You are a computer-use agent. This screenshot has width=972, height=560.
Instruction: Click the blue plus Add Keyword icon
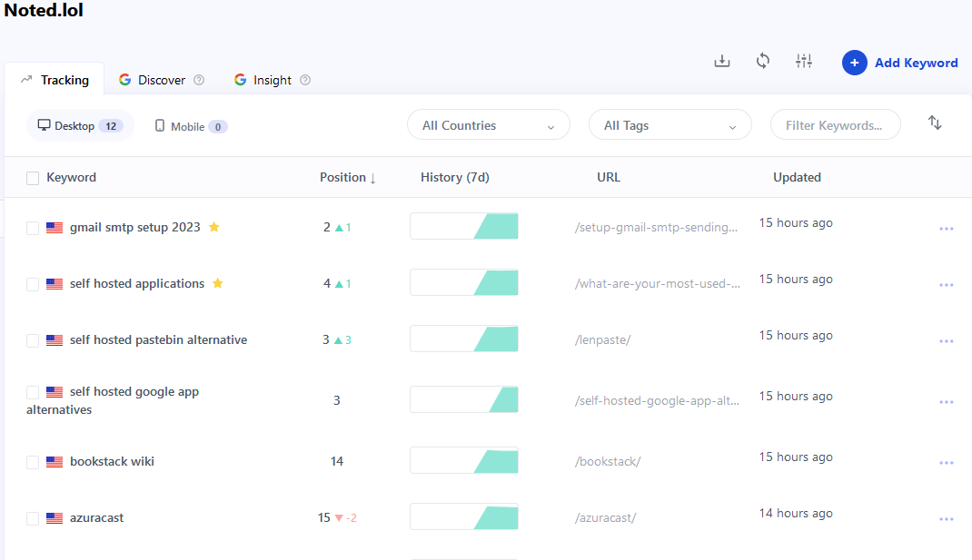tap(854, 63)
